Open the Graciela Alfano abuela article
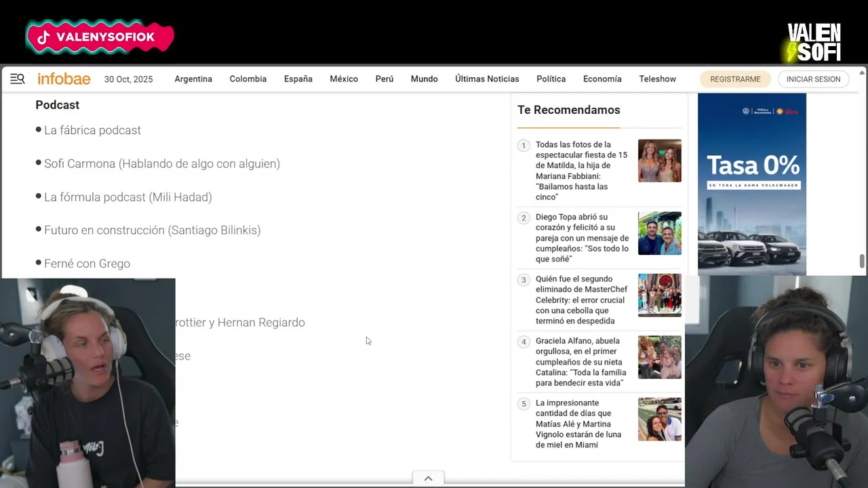The width and height of the screenshot is (868, 488). coord(582,362)
